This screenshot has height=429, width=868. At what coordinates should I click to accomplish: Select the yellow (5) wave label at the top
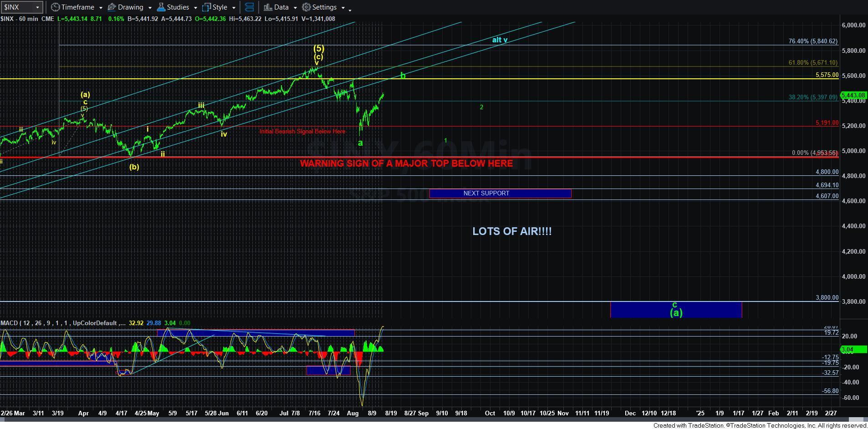pos(318,48)
